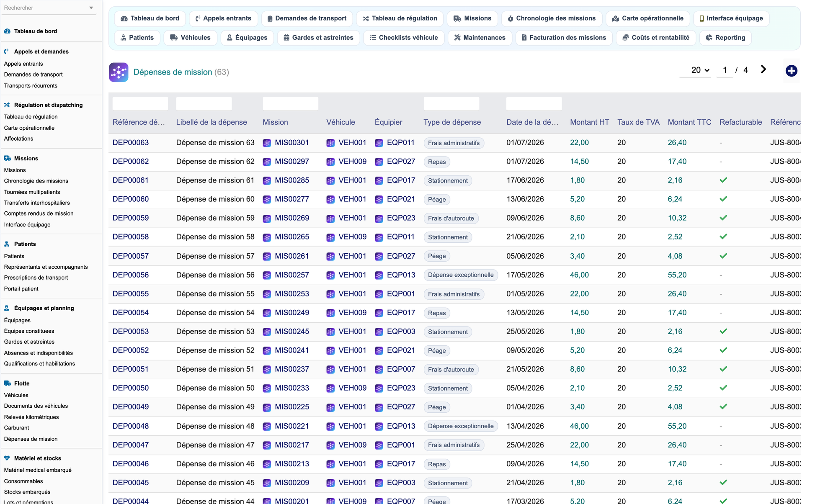The height and width of the screenshot is (504, 815).
Task: Open the Rechercher search dropdown arrow
Action: coord(91,8)
